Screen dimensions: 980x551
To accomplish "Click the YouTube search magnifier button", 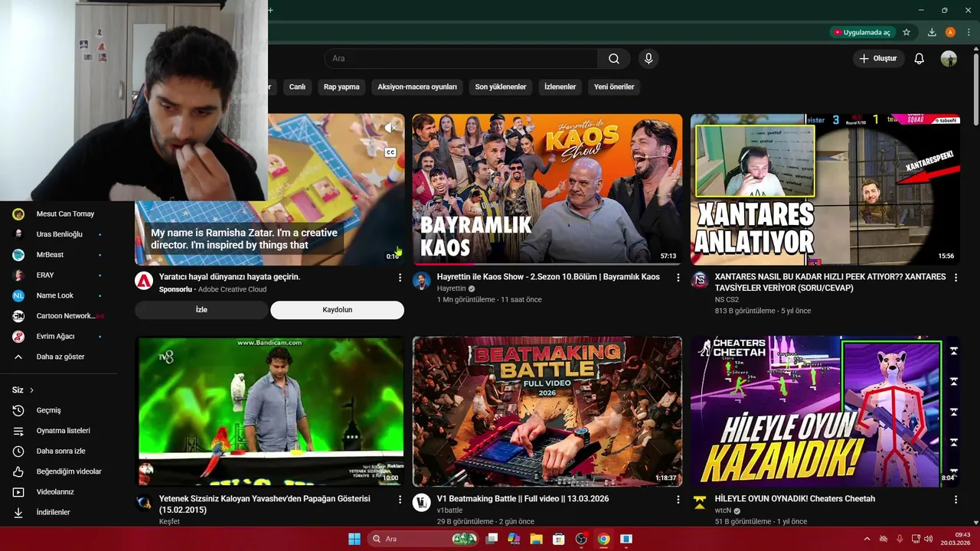I will pos(614,59).
